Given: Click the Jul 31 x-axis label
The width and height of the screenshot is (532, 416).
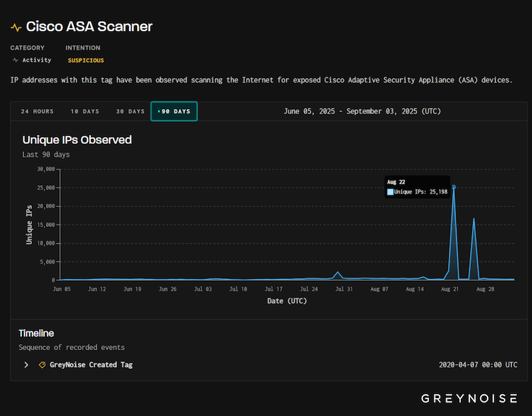Looking at the screenshot, I should tap(344, 289).
